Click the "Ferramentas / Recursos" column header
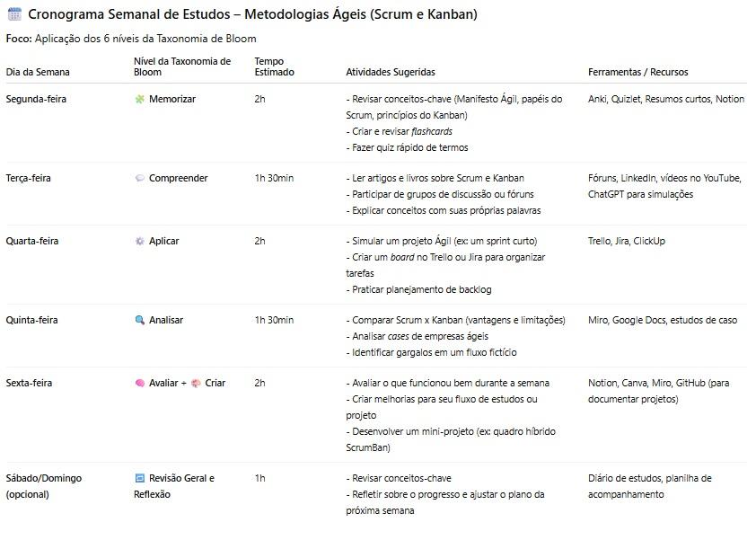The width and height of the screenshot is (756, 540). click(638, 72)
